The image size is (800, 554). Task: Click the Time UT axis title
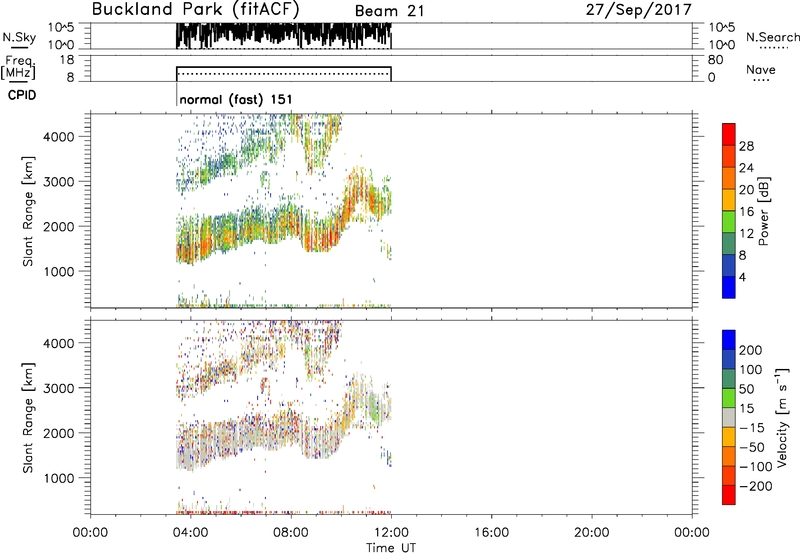pos(391,547)
